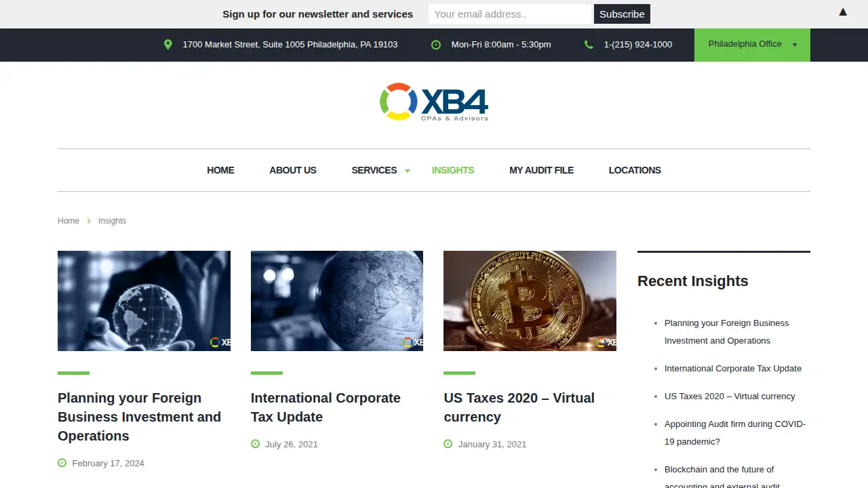868x488 pixels.
Task: Click the January 31, 2021 date
Action: click(x=492, y=445)
